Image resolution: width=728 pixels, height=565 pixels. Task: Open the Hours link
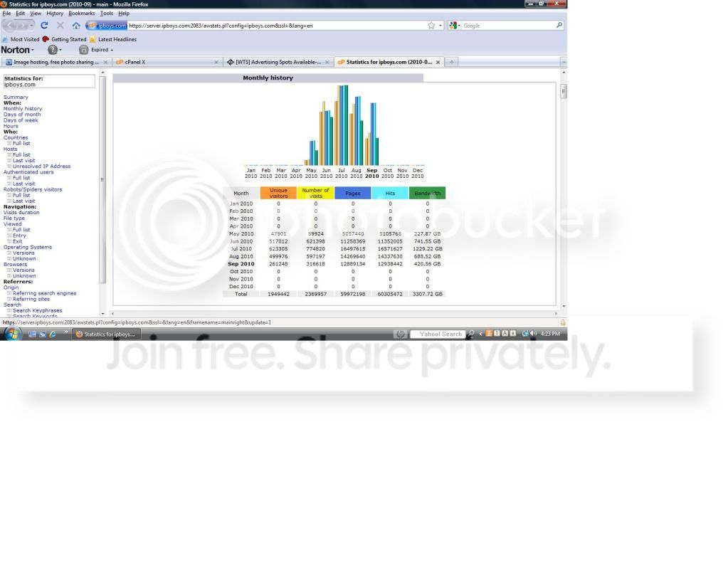[11, 126]
